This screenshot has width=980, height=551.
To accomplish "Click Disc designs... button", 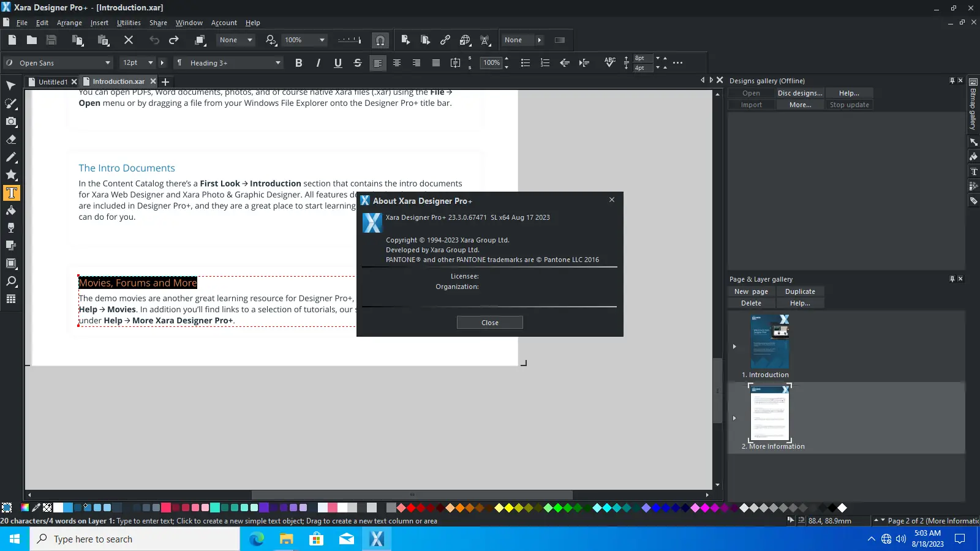I will pyautogui.click(x=800, y=93).
